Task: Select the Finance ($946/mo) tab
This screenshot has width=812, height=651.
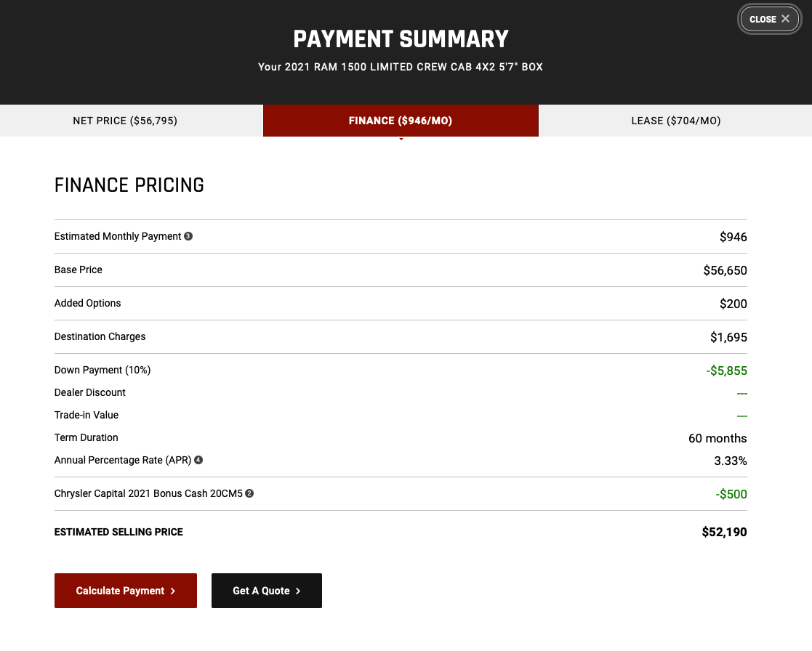Action: (401, 121)
